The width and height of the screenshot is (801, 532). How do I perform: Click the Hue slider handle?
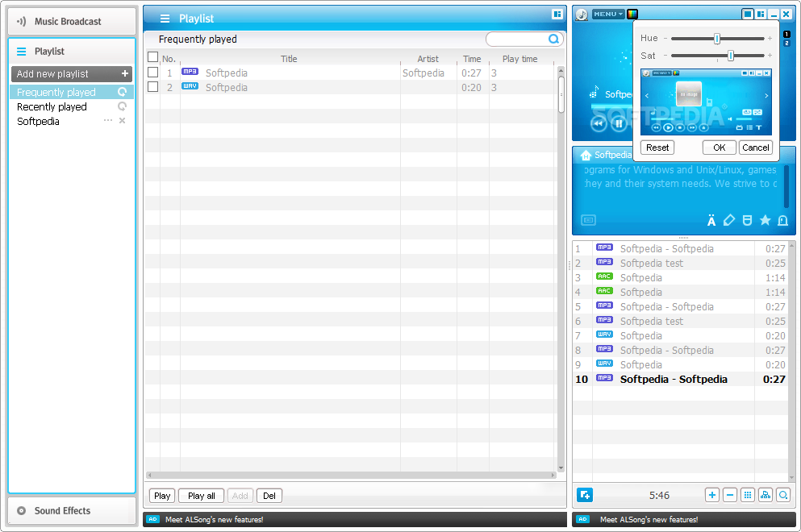(717, 39)
